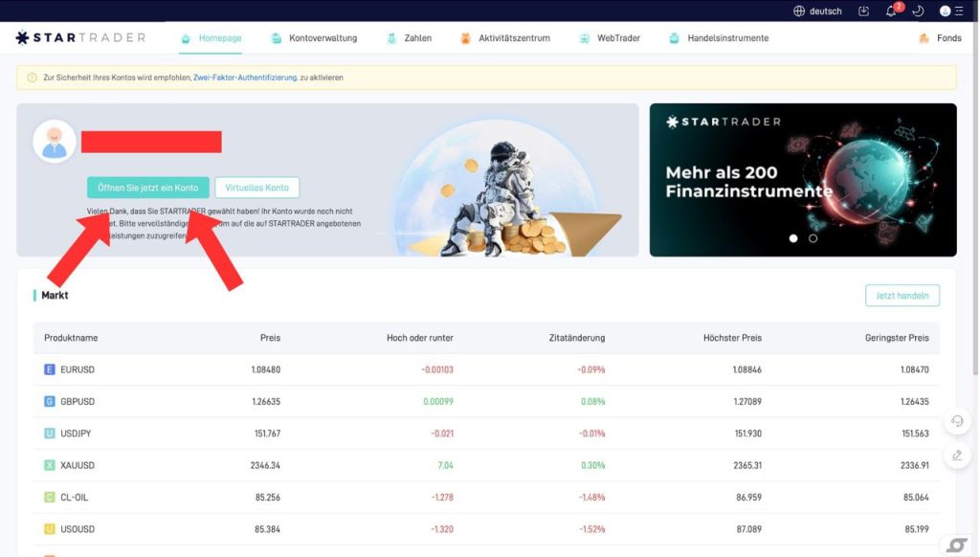The width and height of the screenshot is (980, 557).
Task: Click the XAUUSD symbol icon
Action: [x=50, y=465]
